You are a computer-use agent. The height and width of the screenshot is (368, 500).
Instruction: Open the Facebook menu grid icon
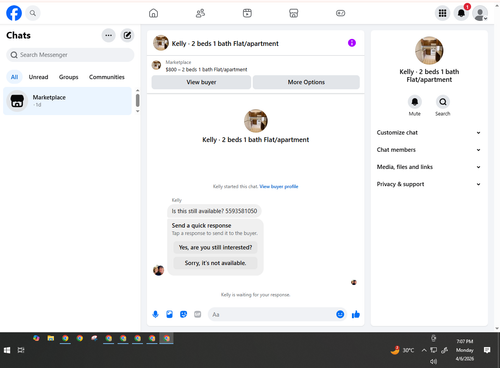tap(442, 13)
